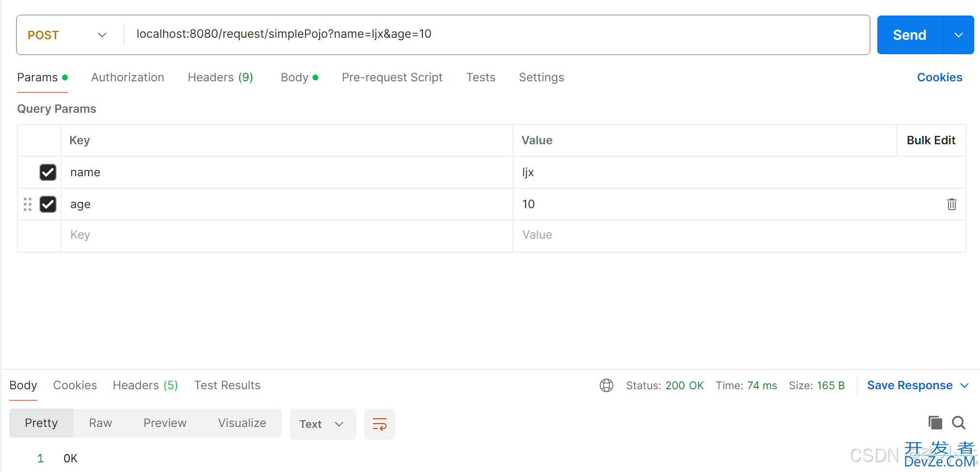Click the name key cell
Screen dimensions: 980x472
click(287, 172)
